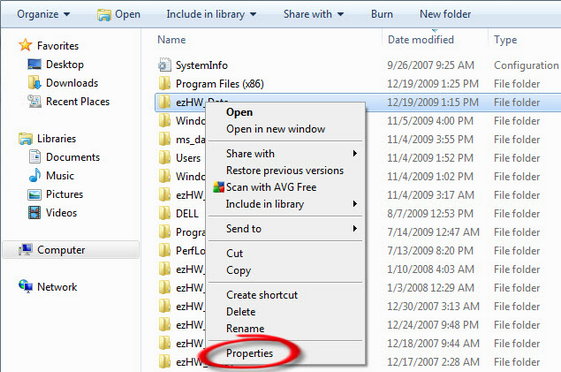
Task: Click the Burn toolbar button
Action: point(382,14)
